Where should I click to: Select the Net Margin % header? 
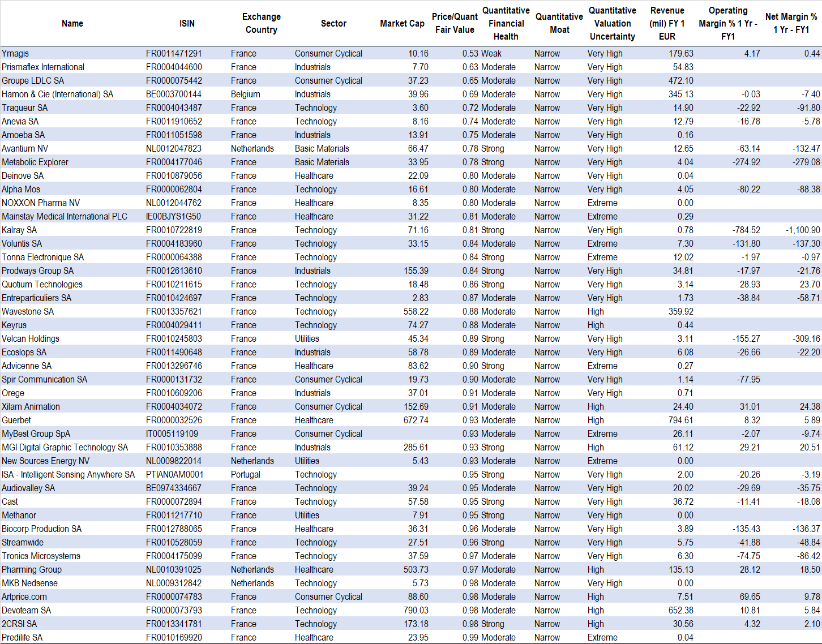791,23
